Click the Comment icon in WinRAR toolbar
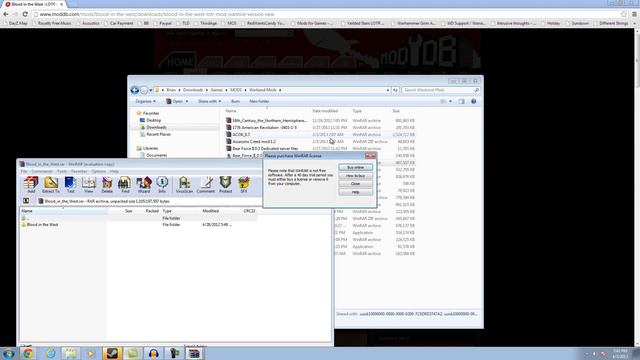This screenshot has height=360, width=640. click(x=206, y=184)
